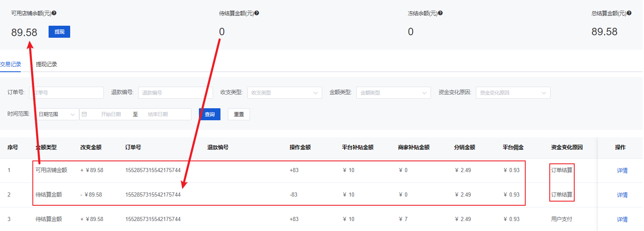Click help icon beside 可用店铺余额
644x231 pixels.
tap(54, 13)
